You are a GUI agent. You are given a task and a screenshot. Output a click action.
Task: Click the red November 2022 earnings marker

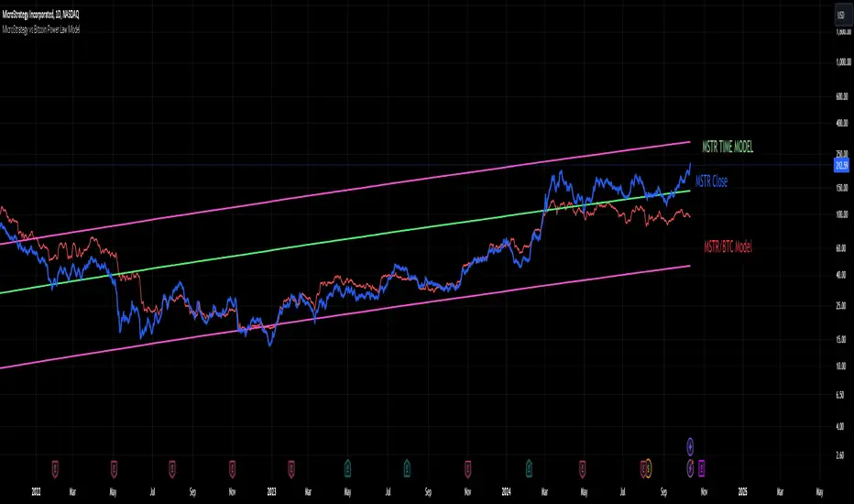233,468
